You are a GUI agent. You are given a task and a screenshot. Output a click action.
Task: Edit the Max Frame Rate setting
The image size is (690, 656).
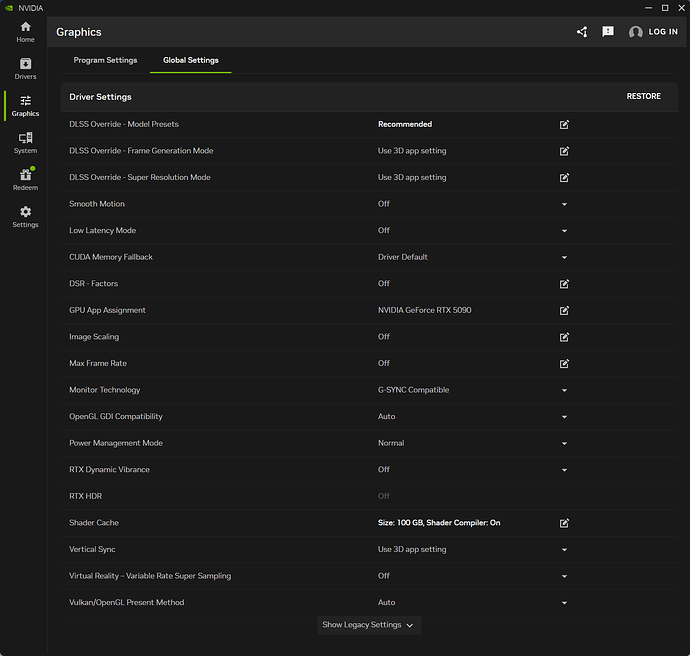pyautogui.click(x=564, y=363)
